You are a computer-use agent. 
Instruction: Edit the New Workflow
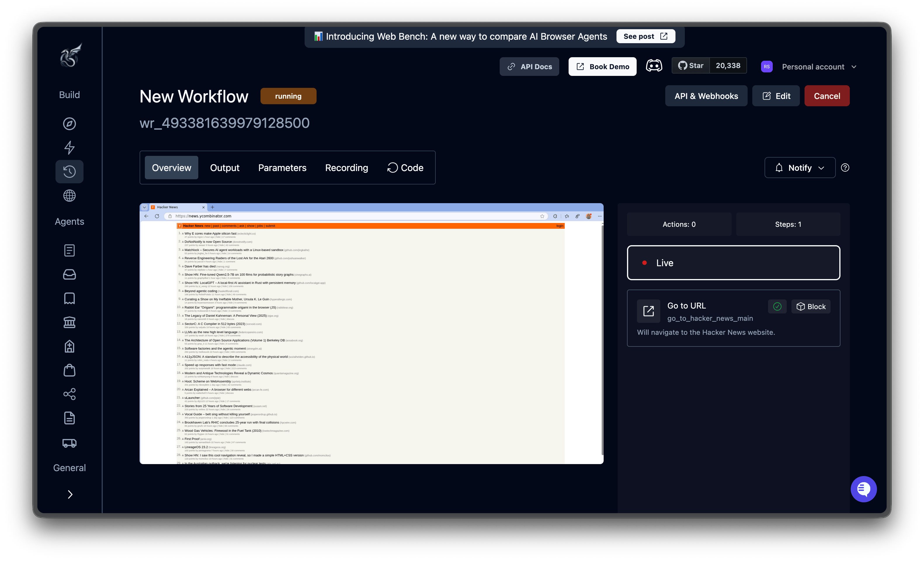776,96
